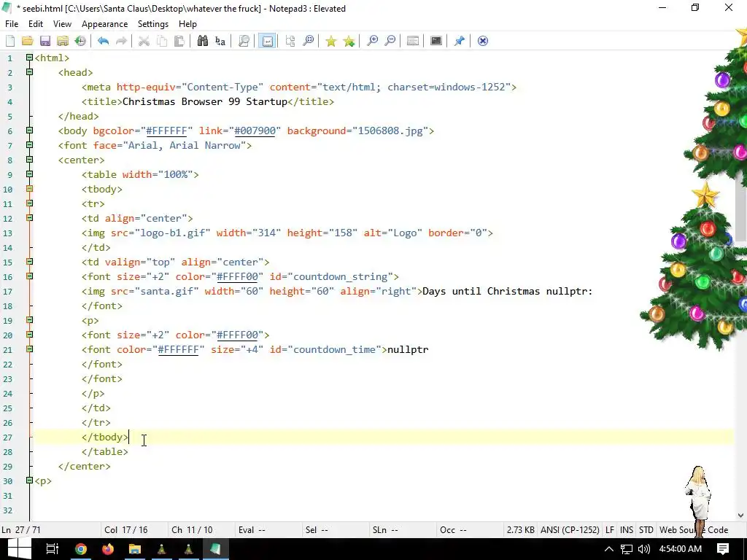Screen dimensions: 747x560
Task: Open Favorites with the yellow star icon
Action: tap(330, 41)
